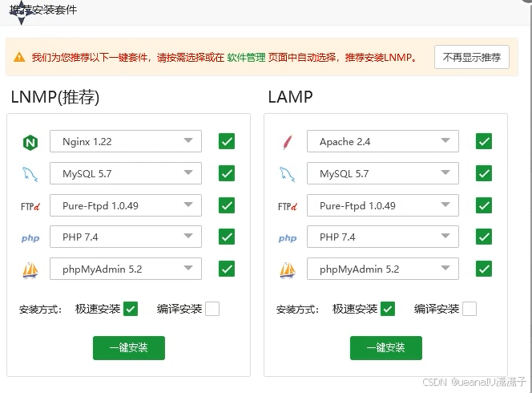Click the FTPd icon in LNMP panel
The image size is (532, 393).
click(30, 206)
